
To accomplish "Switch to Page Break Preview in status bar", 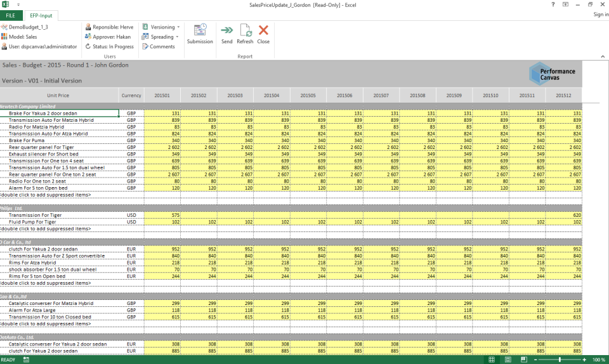I will pyautogui.click(x=523, y=360).
